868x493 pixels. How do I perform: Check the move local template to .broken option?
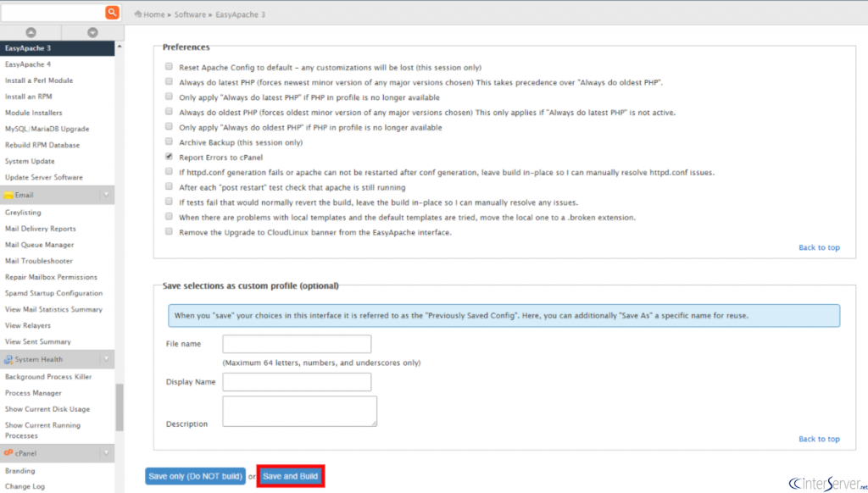point(169,216)
